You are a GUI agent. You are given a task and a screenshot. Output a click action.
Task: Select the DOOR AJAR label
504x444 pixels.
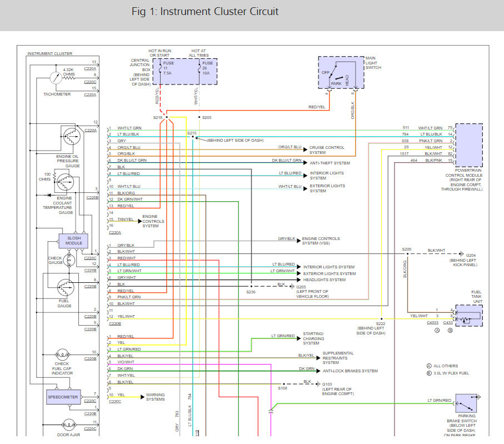pos(68,435)
